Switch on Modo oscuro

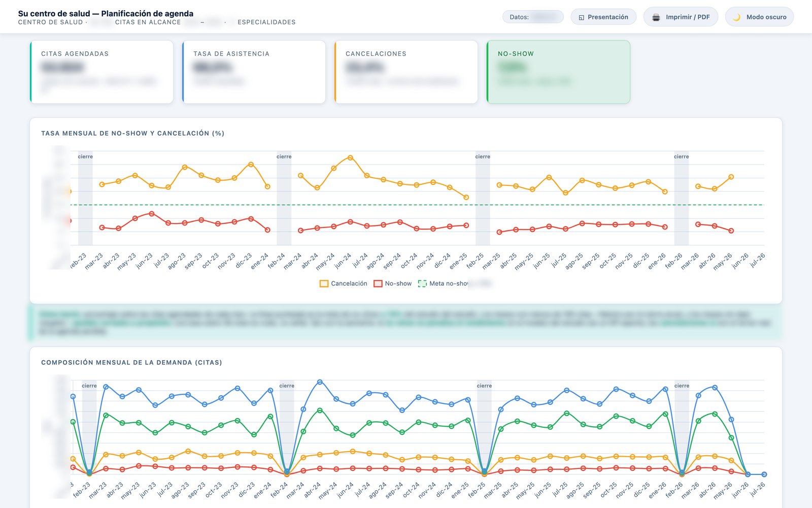(759, 17)
